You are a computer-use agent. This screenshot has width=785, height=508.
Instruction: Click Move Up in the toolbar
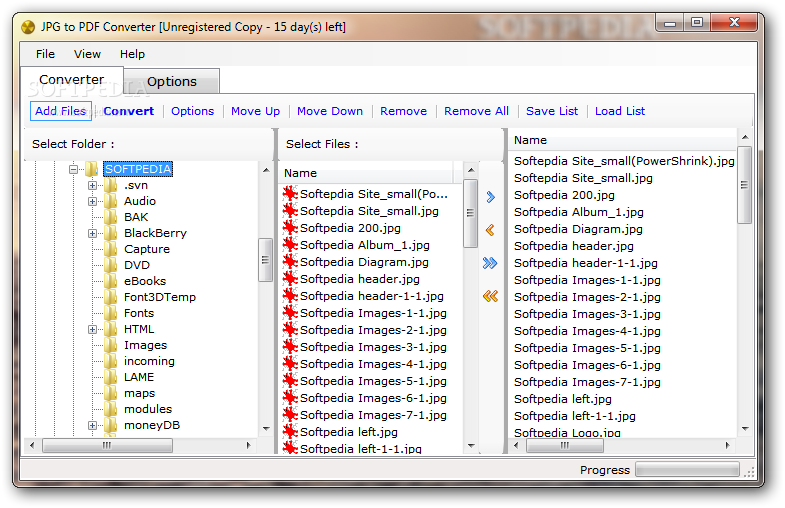(255, 111)
